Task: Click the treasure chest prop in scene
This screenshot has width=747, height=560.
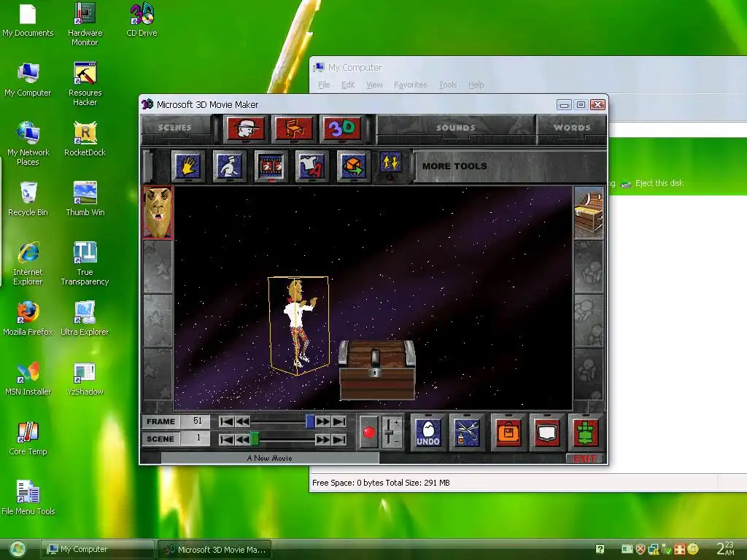Action: tap(376, 370)
